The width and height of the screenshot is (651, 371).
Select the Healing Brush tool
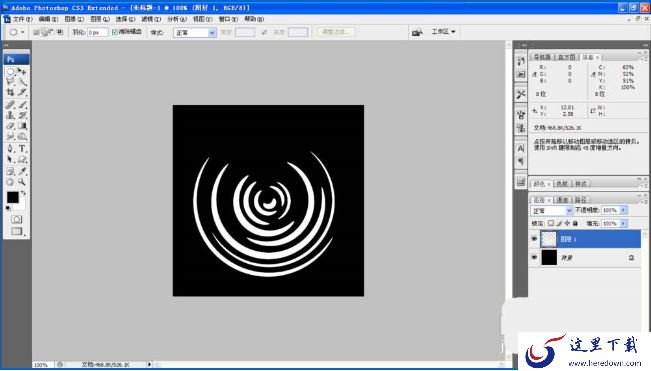(11, 105)
